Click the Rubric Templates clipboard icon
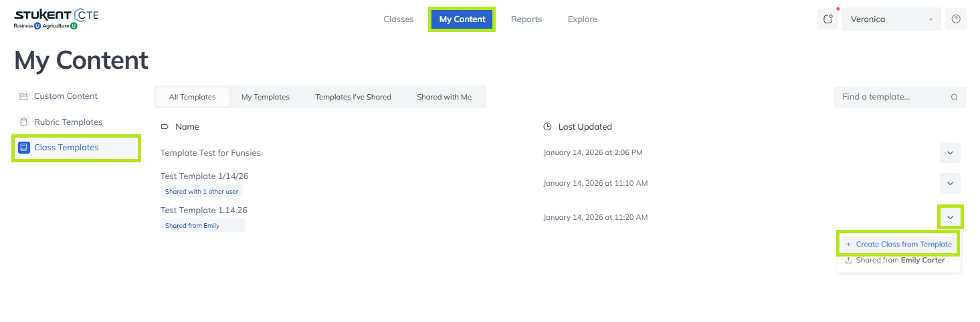 point(23,122)
